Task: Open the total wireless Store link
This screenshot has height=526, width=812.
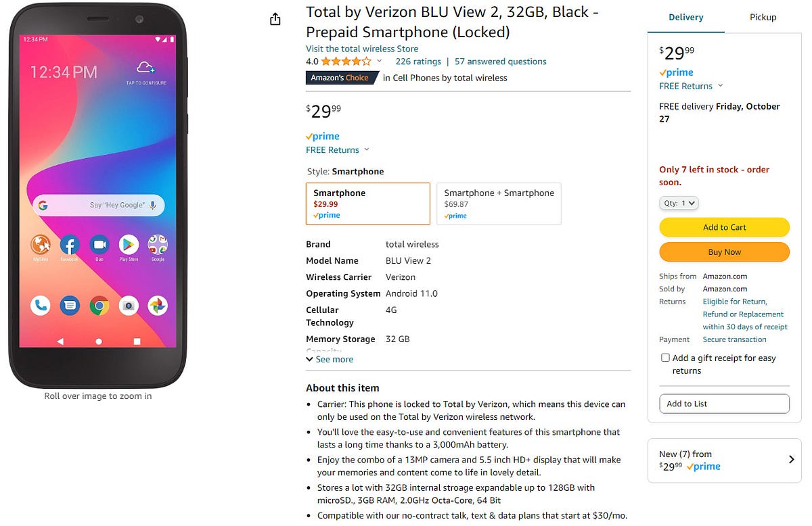Action: 362,48
